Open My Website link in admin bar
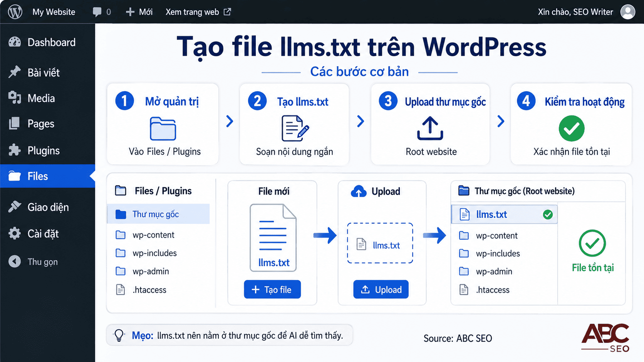644x362 pixels. (x=54, y=12)
